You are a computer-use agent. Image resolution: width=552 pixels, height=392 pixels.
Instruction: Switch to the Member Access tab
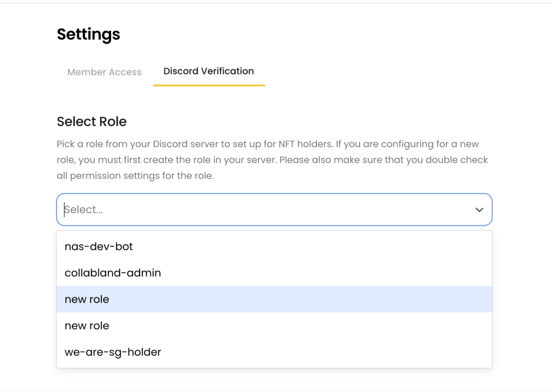coord(104,72)
